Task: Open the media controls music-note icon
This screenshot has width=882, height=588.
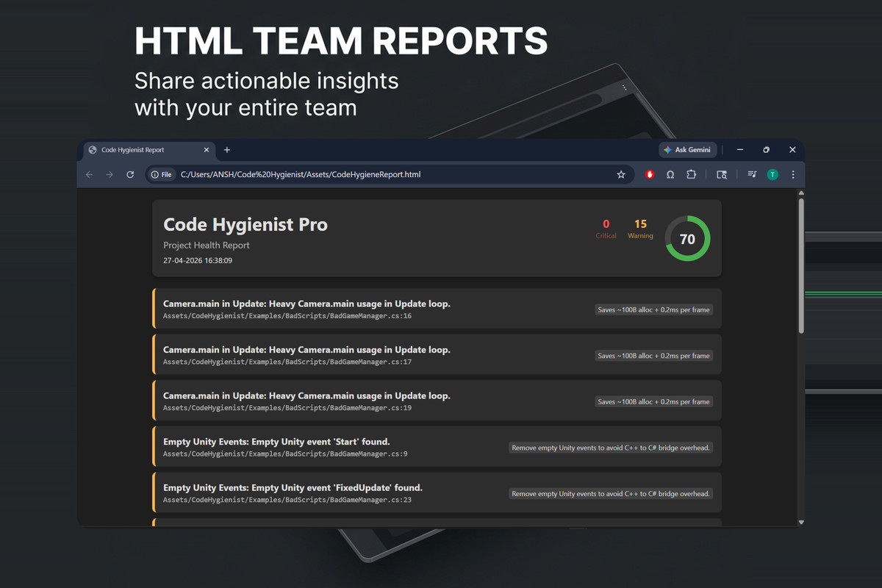Action: click(752, 175)
